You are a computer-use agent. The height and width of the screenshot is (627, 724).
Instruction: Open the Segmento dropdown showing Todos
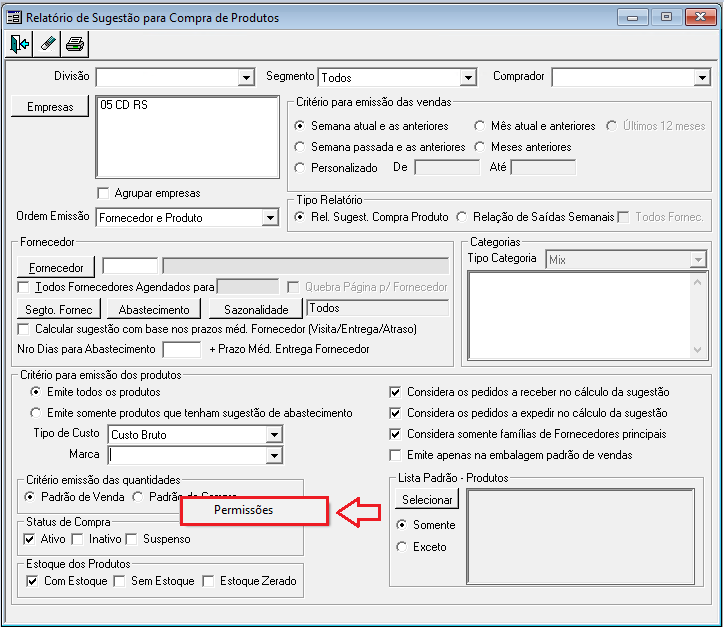pyautogui.click(x=468, y=77)
